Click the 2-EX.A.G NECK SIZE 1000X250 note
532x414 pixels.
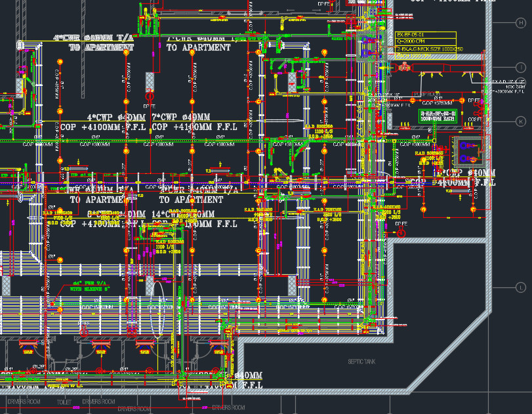pos(430,49)
